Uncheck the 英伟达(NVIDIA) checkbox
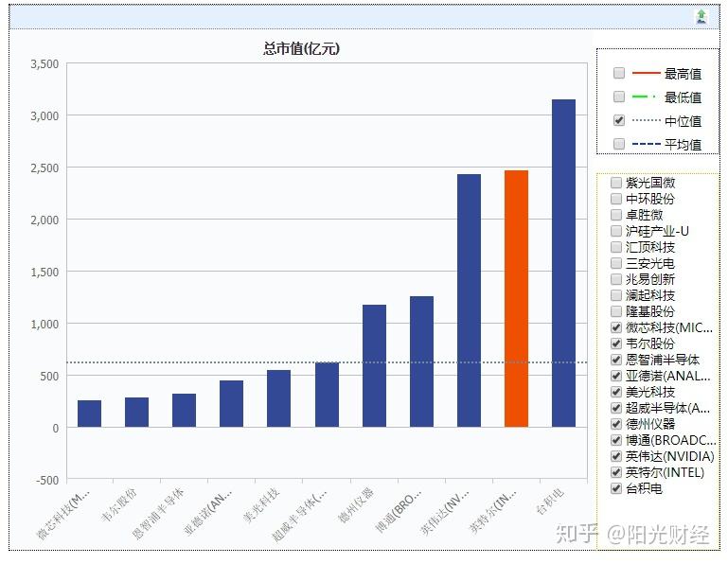 (616, 456)
